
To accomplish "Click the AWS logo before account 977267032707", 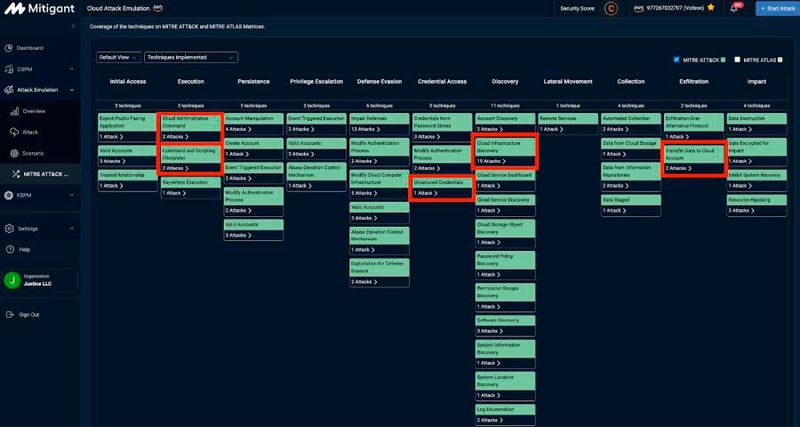I will [639, 8].
